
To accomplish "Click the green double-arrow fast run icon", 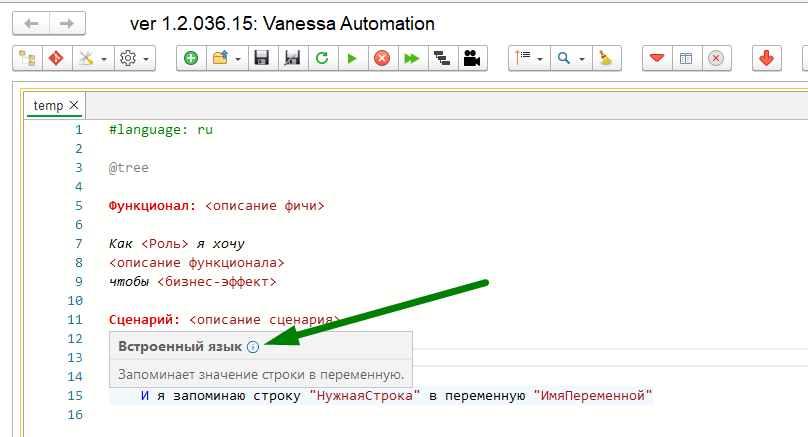I will click(412, 58).
